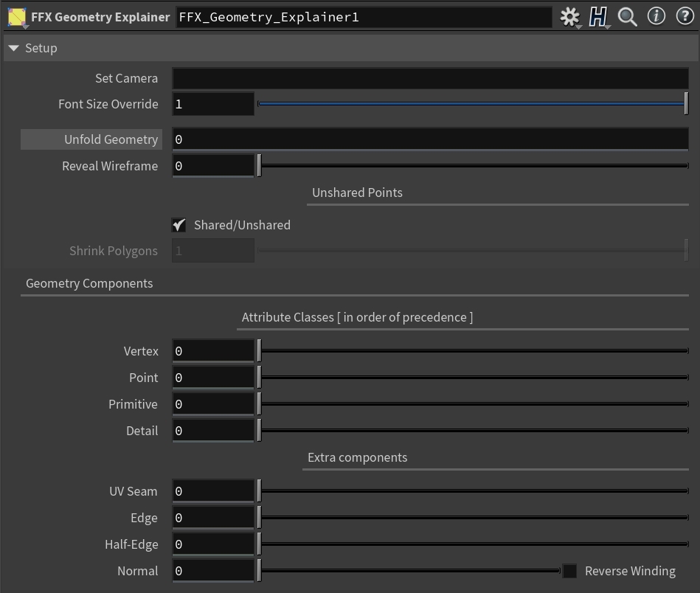Collapse the Setup section
Image resolution: width=700 pixels, height=593 pixels.
coord(14,48)
